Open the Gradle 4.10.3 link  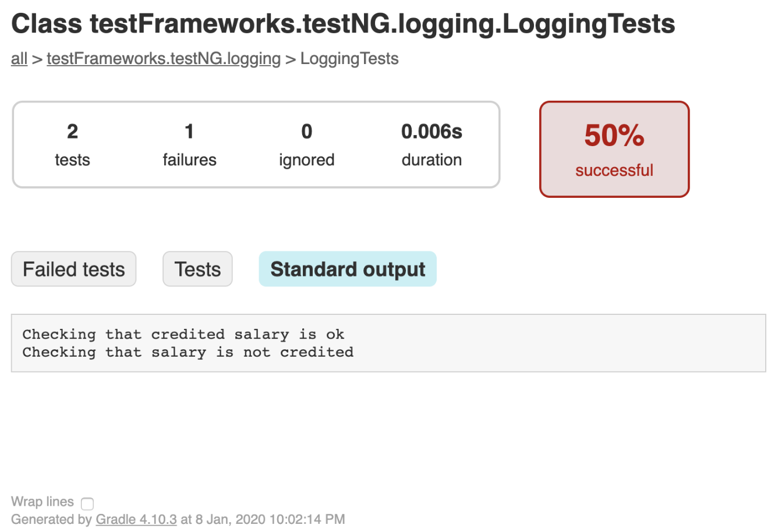point(136,519)
